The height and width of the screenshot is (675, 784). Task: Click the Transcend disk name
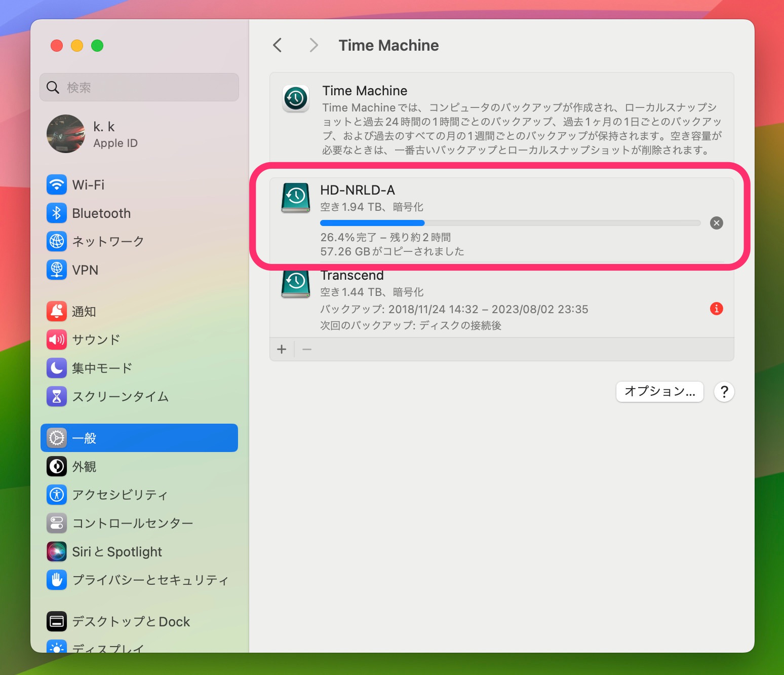(352, 275)
